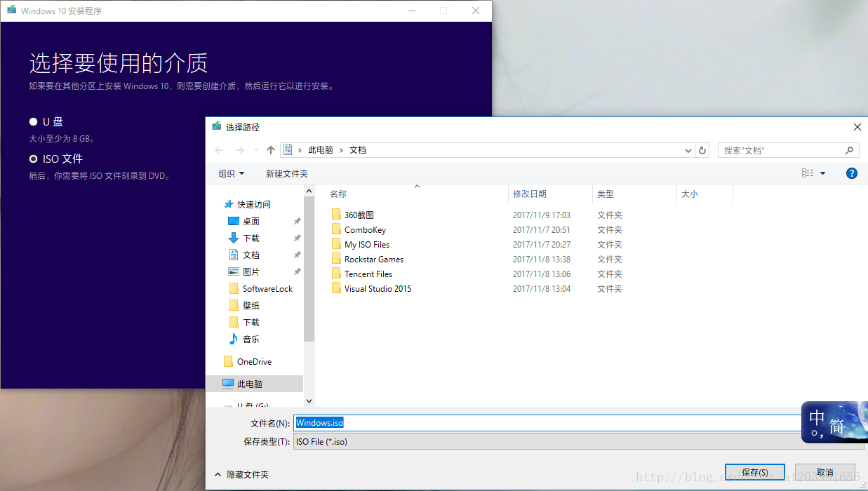
Task: Select the 桌面 item in the sidebar
Action: coord(251,221)
